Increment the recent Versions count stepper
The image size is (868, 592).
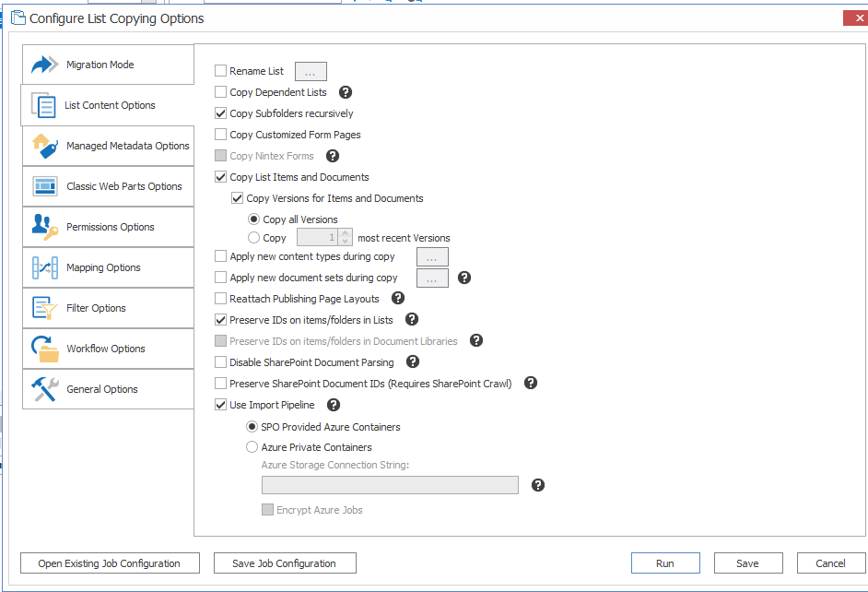345,233
